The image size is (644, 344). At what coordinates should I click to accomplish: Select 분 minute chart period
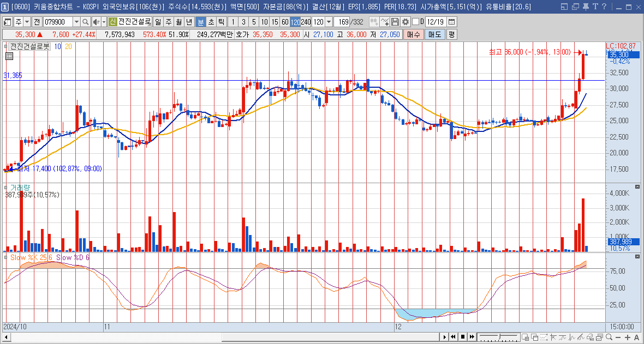coord(200,22)
